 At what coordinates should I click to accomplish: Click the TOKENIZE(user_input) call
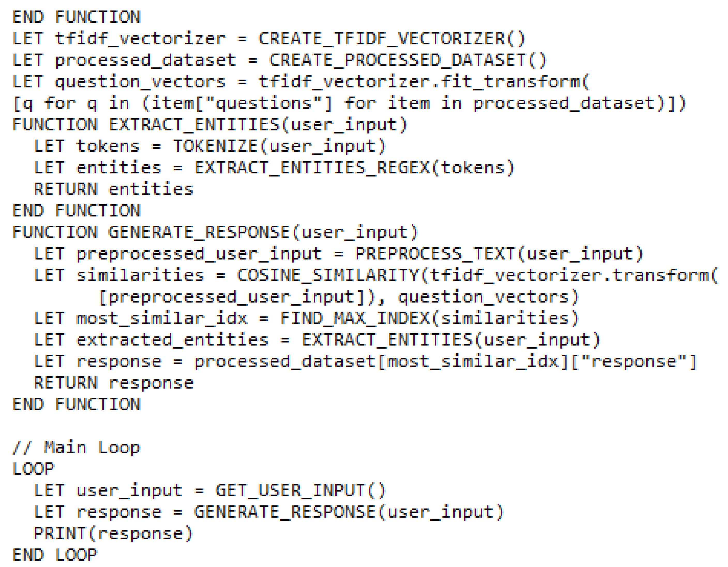279,146
